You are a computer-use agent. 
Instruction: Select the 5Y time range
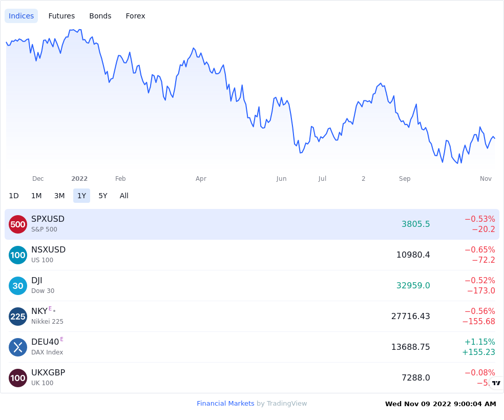tap(103, 196)
